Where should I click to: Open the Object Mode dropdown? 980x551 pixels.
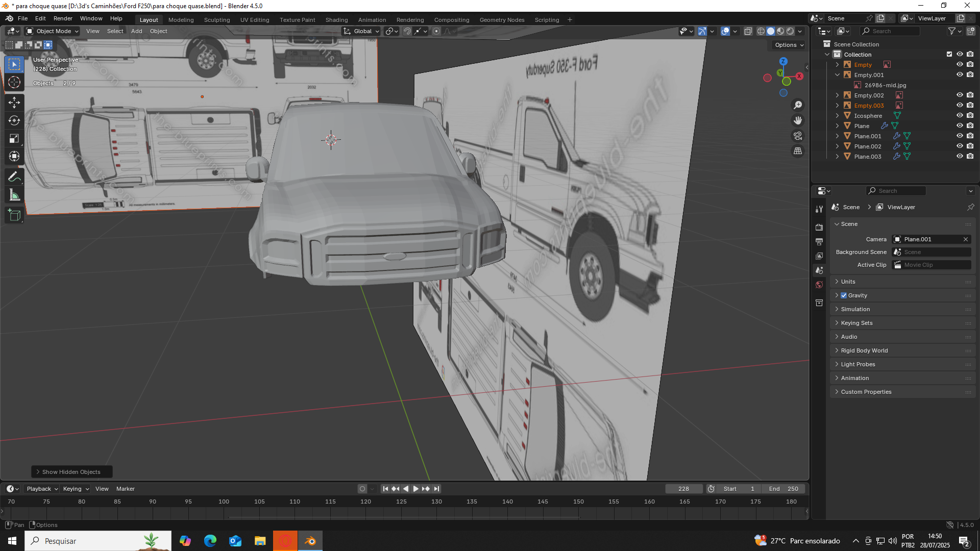point(53,31)
